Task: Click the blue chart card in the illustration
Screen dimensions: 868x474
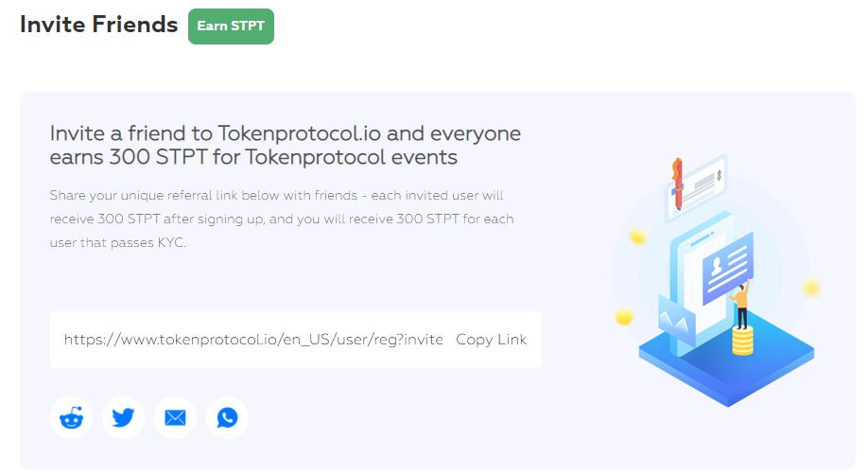Action: (x=677, y=320)
